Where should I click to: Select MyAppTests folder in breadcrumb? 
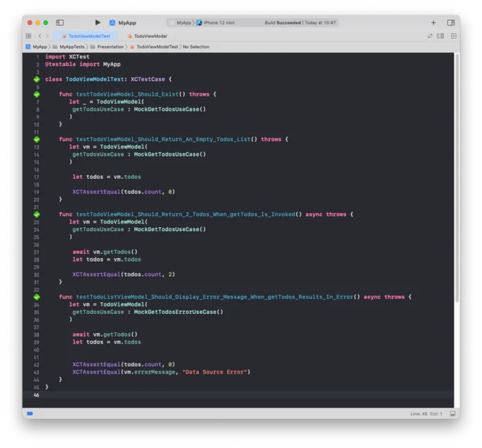coord(69,47)
